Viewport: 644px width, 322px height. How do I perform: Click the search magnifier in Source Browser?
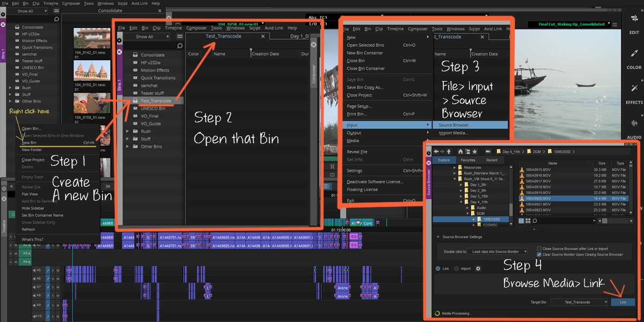click(x=535, y=221)
